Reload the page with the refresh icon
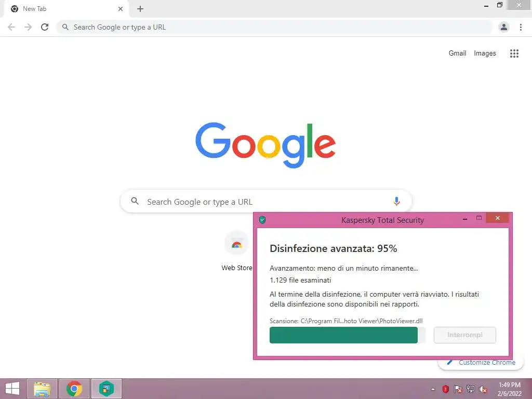Viewport: 532px width, 399px height. tap(45, 27)
